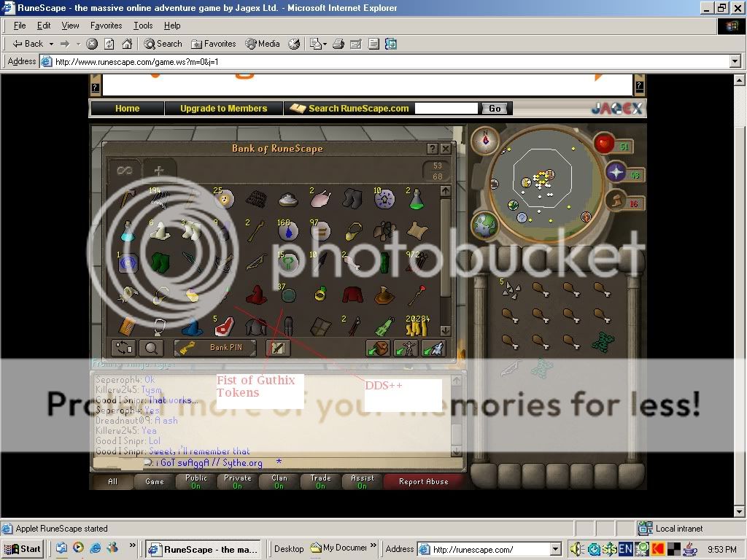Toggle the Trade chat filter
This screenshot has height=560, width=747.
point(320,482)
